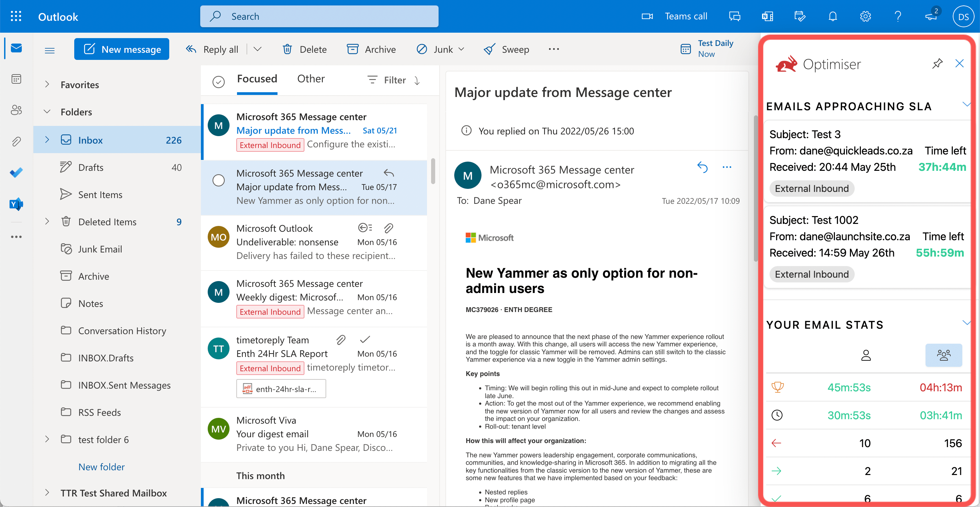980x507 pixels.
Task: Click reading pane scrollbar
Action: (756, 188)
